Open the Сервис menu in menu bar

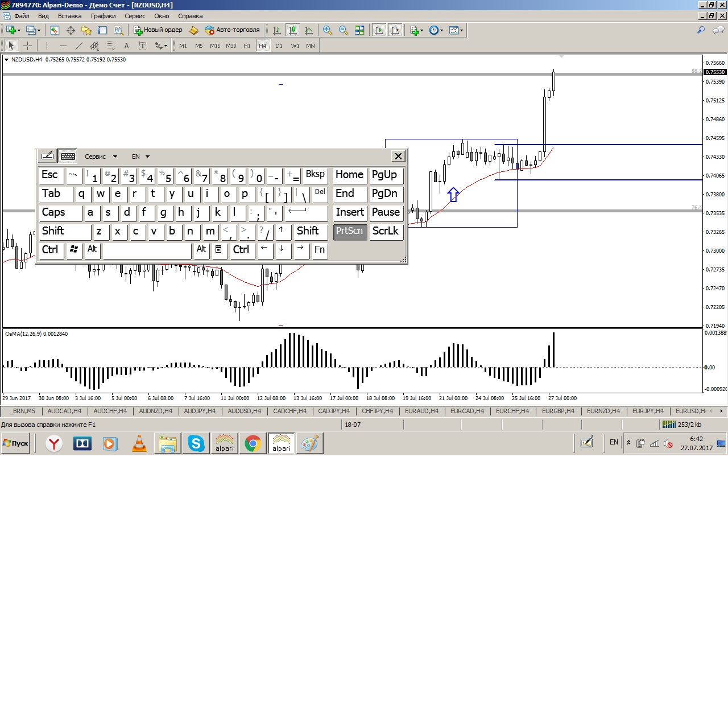pos(135,16)
